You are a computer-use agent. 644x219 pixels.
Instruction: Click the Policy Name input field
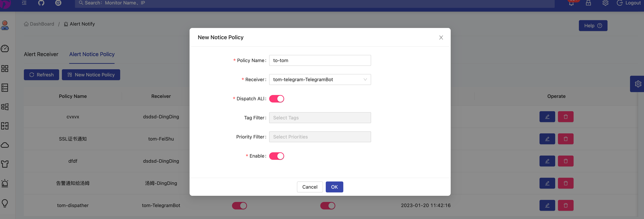point(320,60)
